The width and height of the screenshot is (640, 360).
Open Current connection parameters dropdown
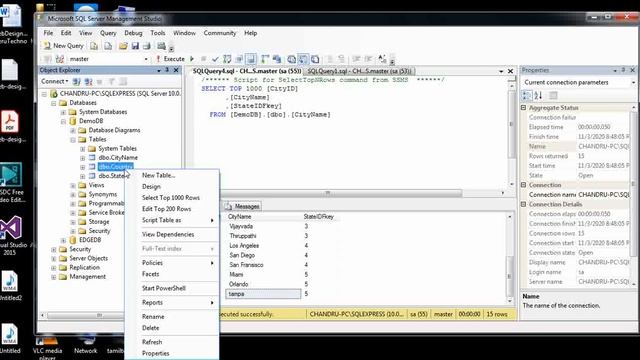pyautogui.click(x=633, y=82)
